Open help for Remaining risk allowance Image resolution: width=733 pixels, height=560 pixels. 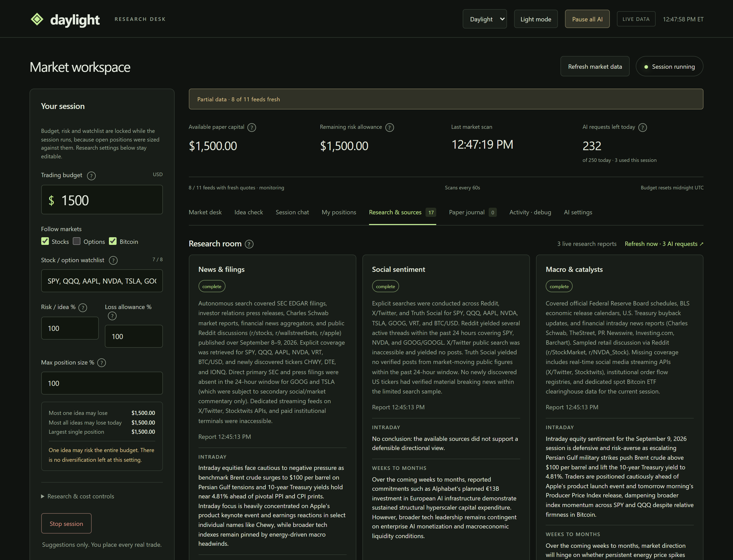389,127
